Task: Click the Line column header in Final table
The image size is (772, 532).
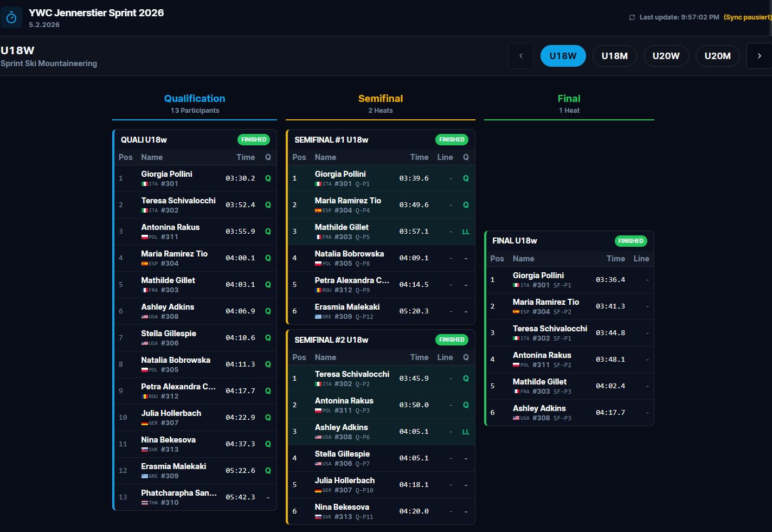Action: [641, 259]
